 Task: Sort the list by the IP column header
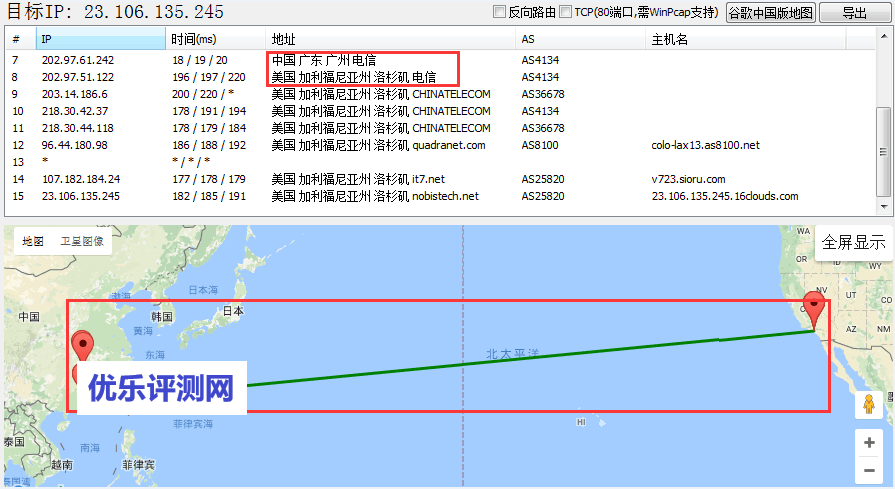pos(100,39)
